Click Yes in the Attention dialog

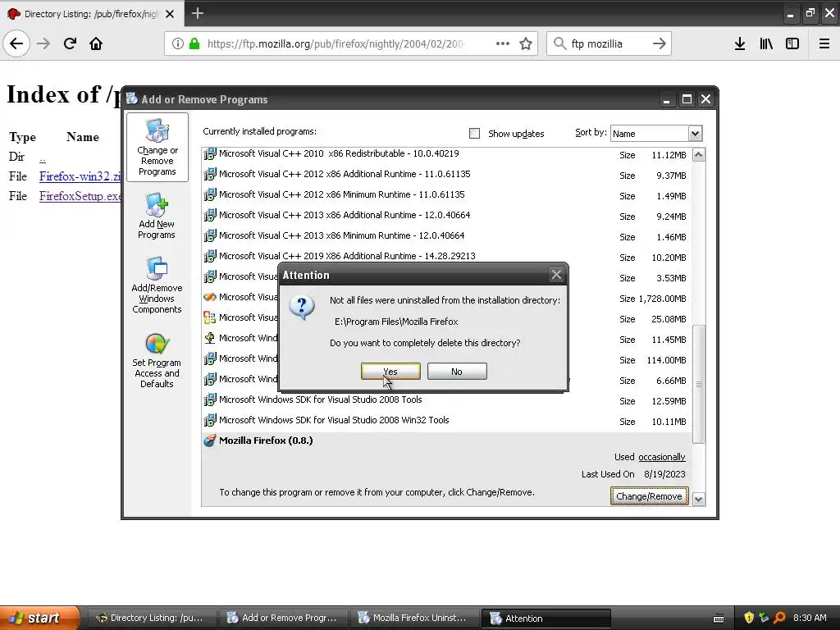click(x=390, y=372)
